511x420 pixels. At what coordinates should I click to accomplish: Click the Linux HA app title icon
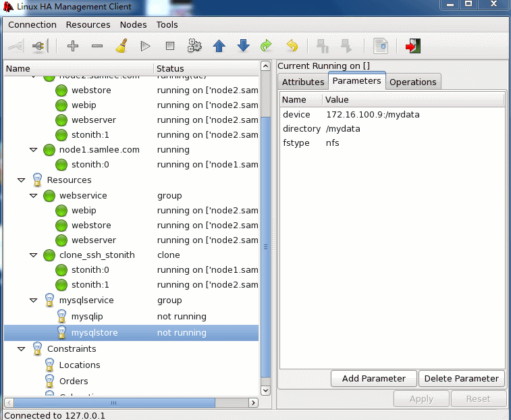click(x=8, y=7)
